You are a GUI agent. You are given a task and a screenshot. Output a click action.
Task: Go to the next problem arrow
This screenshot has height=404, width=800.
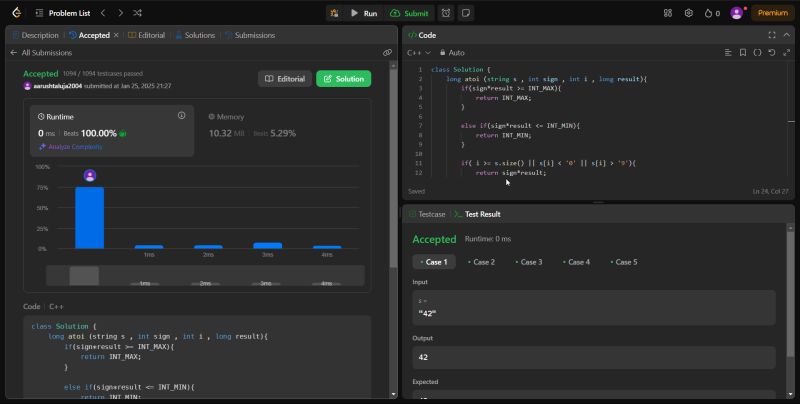pos(120,13)
